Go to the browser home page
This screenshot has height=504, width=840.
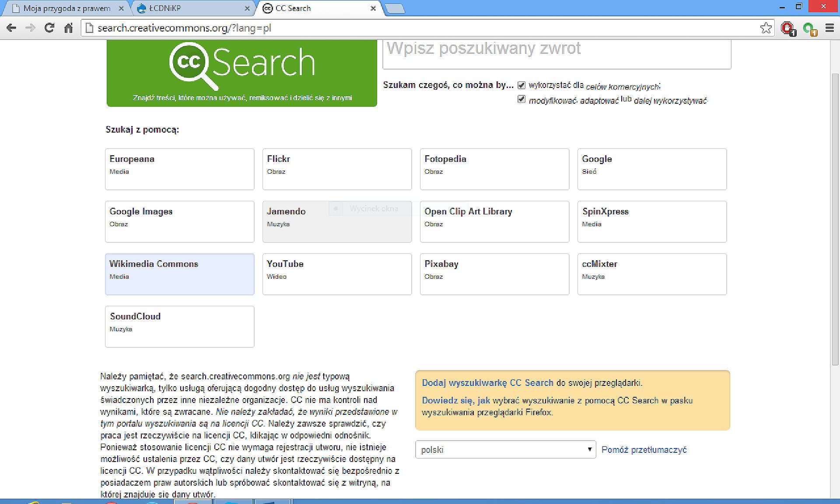pyautogui.click(x=69, y=28)
